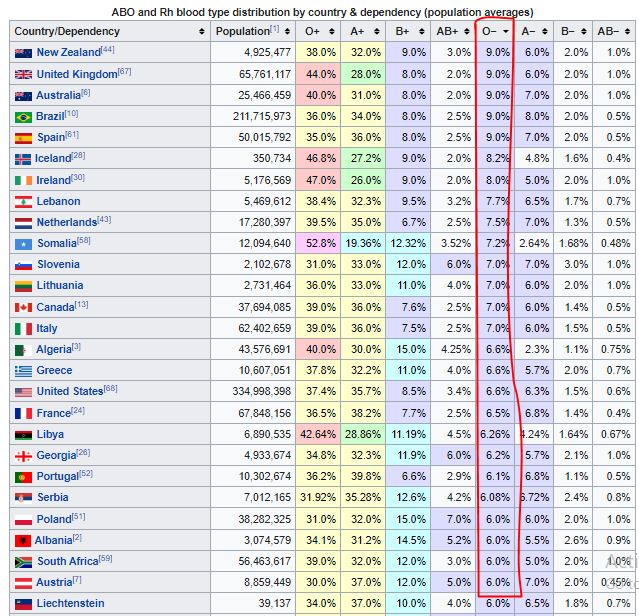639x616 pixels.
Task: Sort by AB− column arrows
Action: tap(627, 31)
